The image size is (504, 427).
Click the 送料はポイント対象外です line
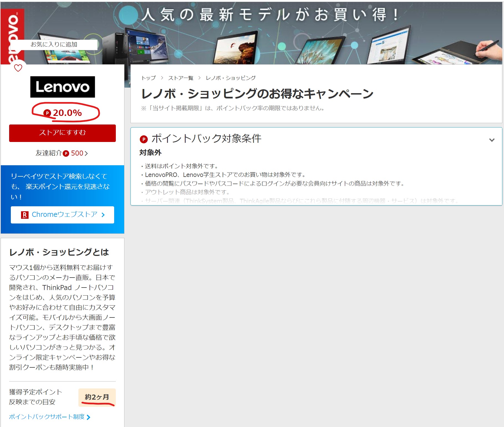coord(180,166)
